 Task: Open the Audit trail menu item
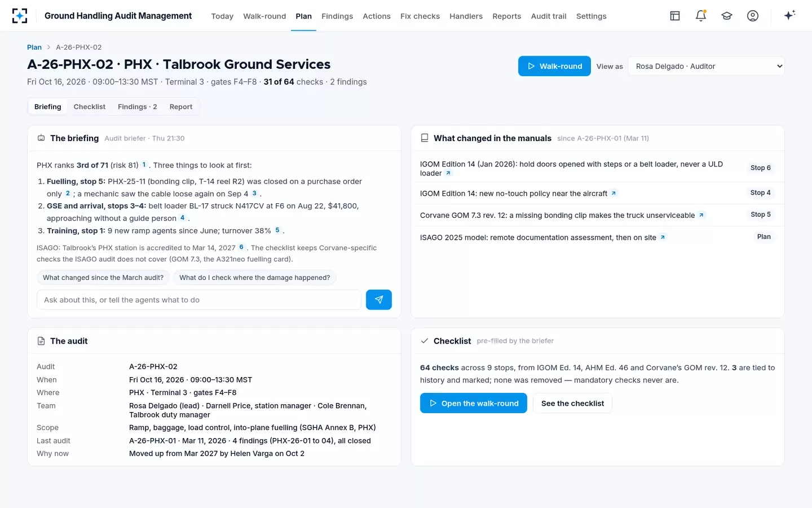549,16
